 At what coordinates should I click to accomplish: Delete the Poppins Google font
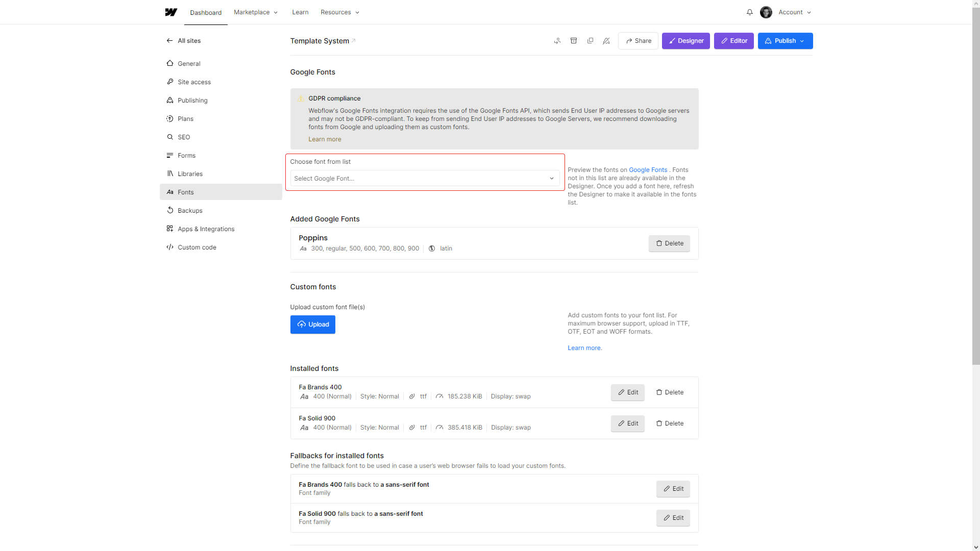669,243
